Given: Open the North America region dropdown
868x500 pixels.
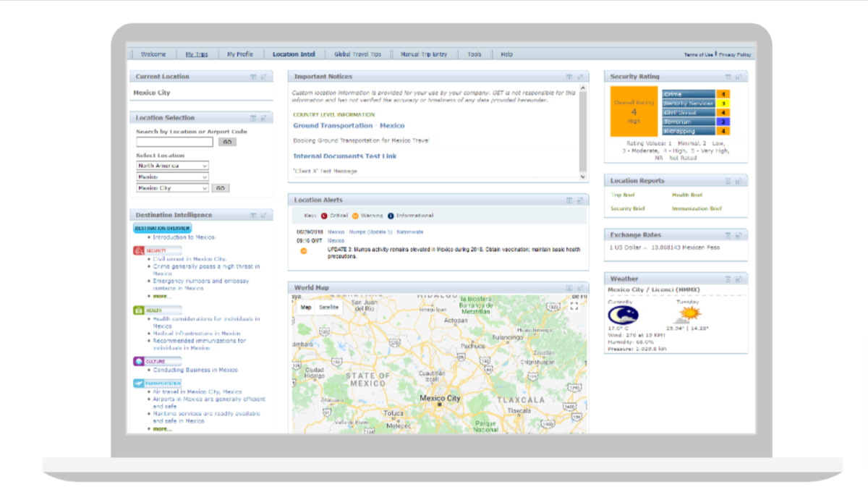Looking at the screenshot, I should [x=172, y=166].
